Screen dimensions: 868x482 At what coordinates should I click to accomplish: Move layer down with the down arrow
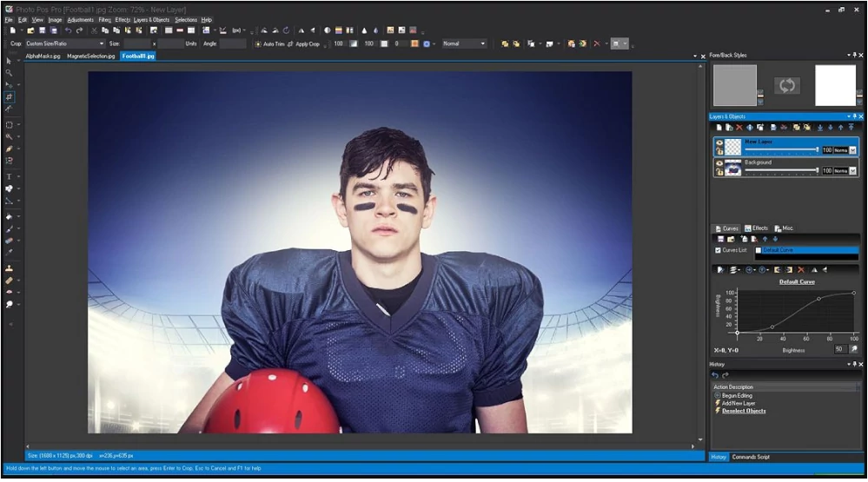click(831, 128)
